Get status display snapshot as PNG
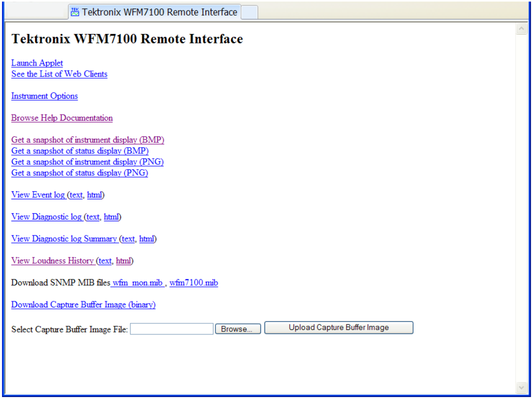The width and height of the screenshot is (532, 399). click(x=80, y=173)
